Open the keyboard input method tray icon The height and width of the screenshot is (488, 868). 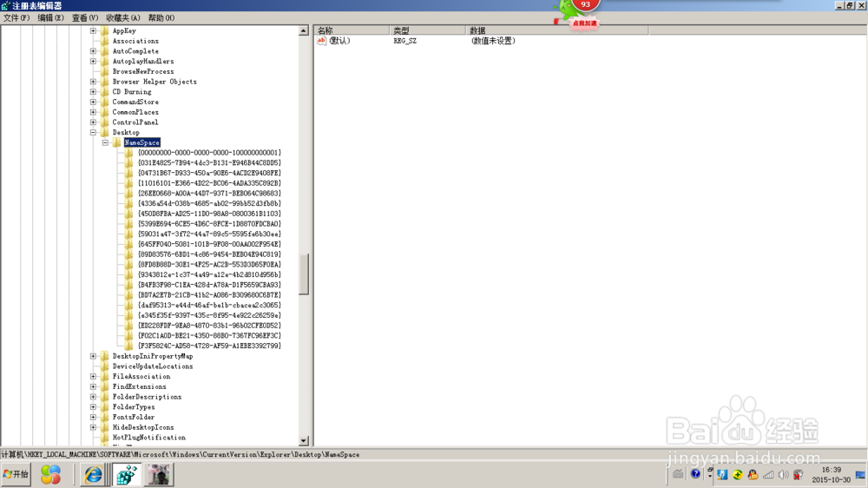point(678,474)
